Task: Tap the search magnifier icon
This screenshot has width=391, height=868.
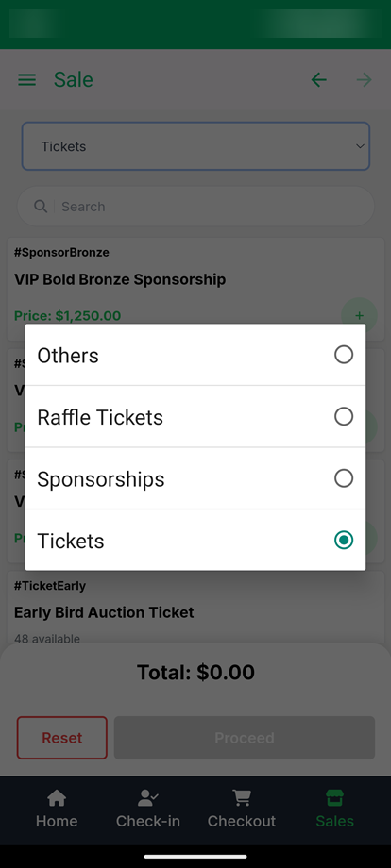Action: [x=41, y=206]
